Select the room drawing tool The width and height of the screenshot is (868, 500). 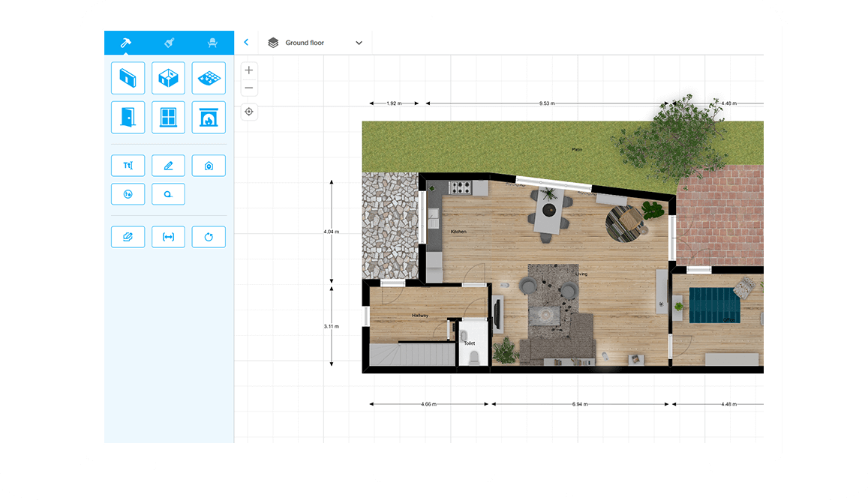[x=168, y=78]
